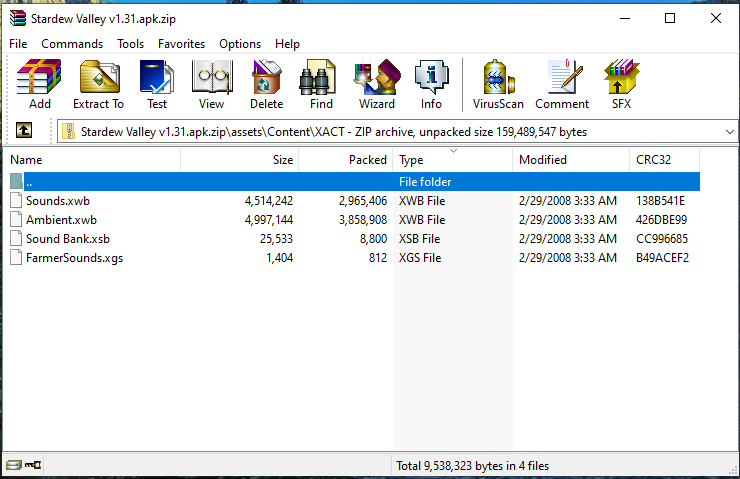
Task: Click Sound Bank.xsb file icon
Action: [16, 238]
